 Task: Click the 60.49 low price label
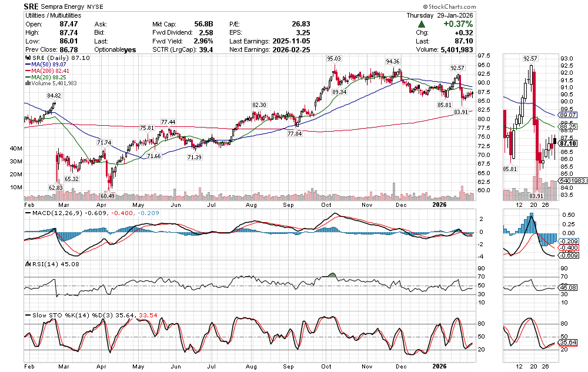[x=107, y=196]
